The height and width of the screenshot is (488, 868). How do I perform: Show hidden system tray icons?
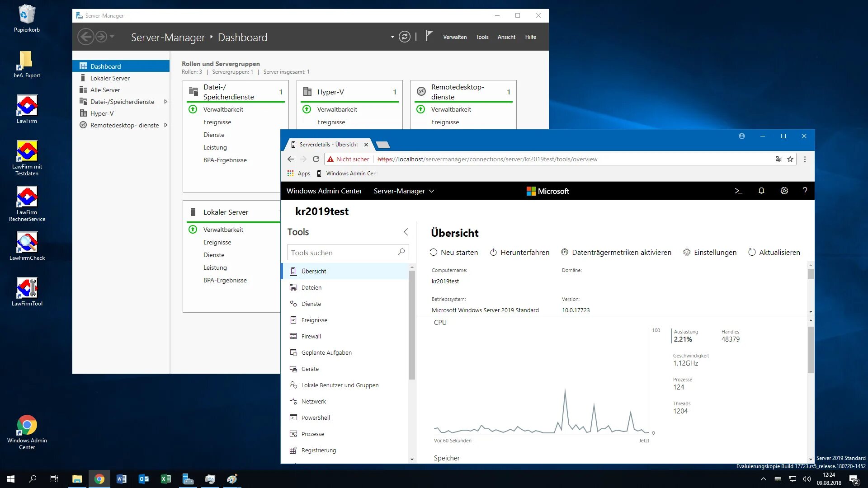coord(764,479)
